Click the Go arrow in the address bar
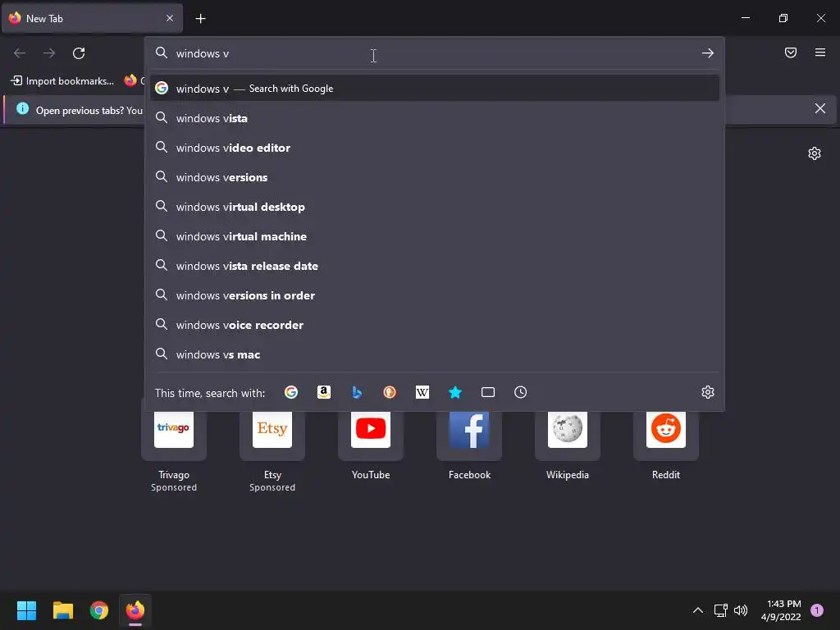This screenshot has width=840, height=630. click(x=708, y=53)
